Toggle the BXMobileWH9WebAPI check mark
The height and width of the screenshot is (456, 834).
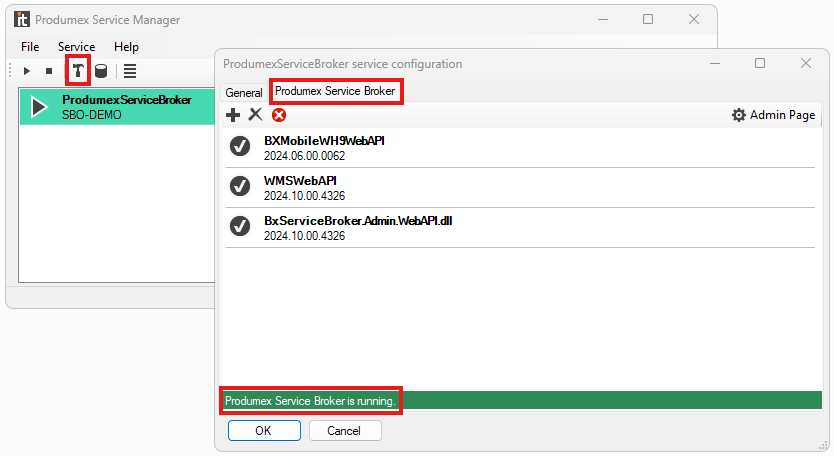point(240,147)
